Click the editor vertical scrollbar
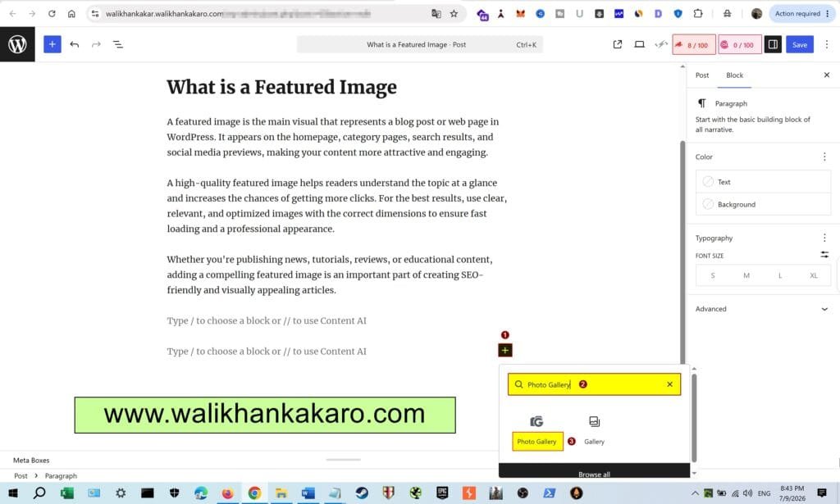The width and height of the screenshot is (840, 504). click(682, 252)
